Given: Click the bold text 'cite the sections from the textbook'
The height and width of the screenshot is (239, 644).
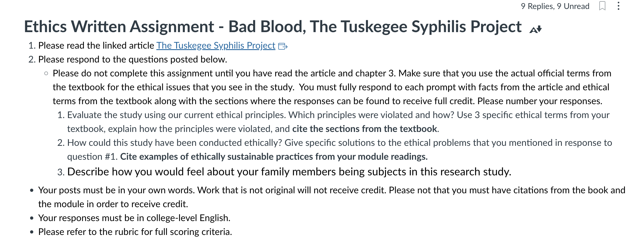Looking at the screenshot, I should [x=365, y=129].
